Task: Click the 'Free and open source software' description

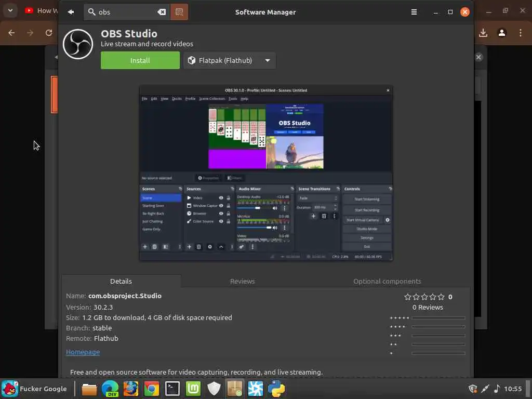Action: click(196, 372)
